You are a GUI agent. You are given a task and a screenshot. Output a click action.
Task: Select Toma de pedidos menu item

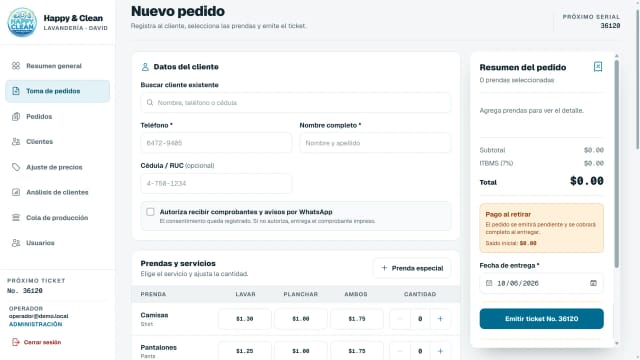click(x=58, y=91)
